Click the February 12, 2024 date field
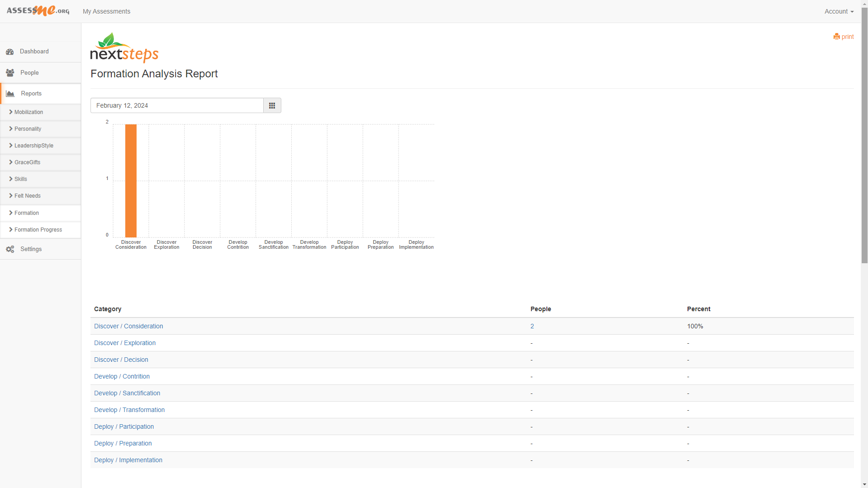Screen dimensions: 868x488 pos(177,105)
